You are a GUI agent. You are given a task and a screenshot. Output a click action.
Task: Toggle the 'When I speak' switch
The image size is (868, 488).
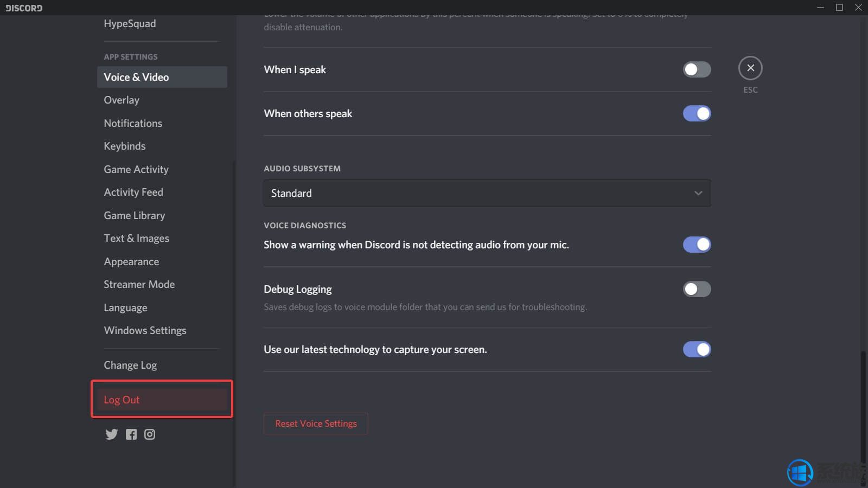[x=697, y=69]
